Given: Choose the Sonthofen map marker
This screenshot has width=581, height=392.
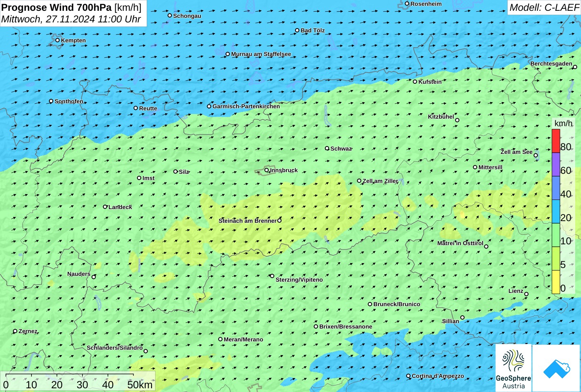Looking at the screenshot, I should 51,101.
